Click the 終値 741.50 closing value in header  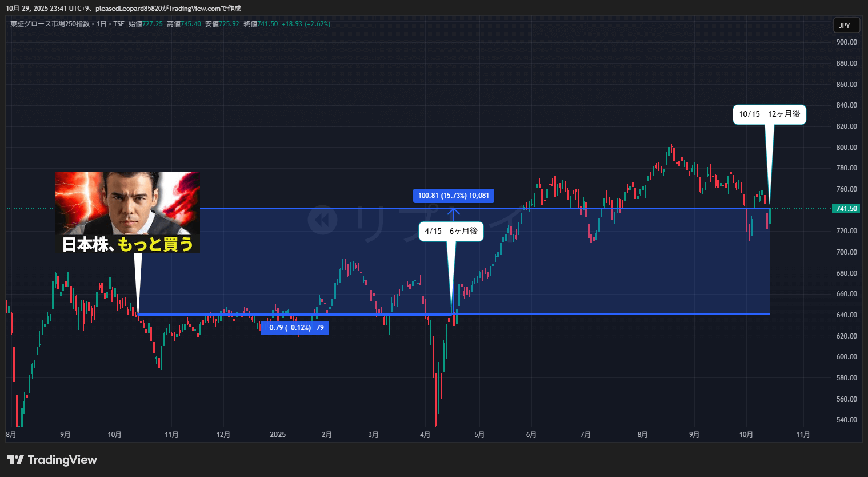[x=261, y=24]
